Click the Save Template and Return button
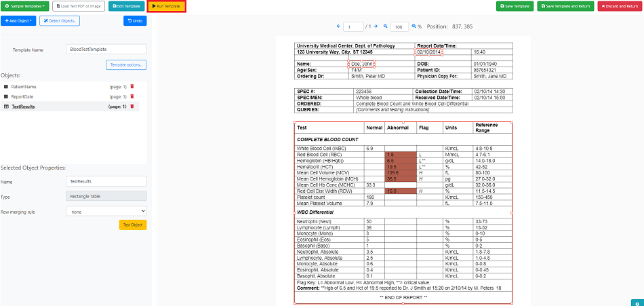The height and width of the screenshot is (306, 644). tap(565, 6)
